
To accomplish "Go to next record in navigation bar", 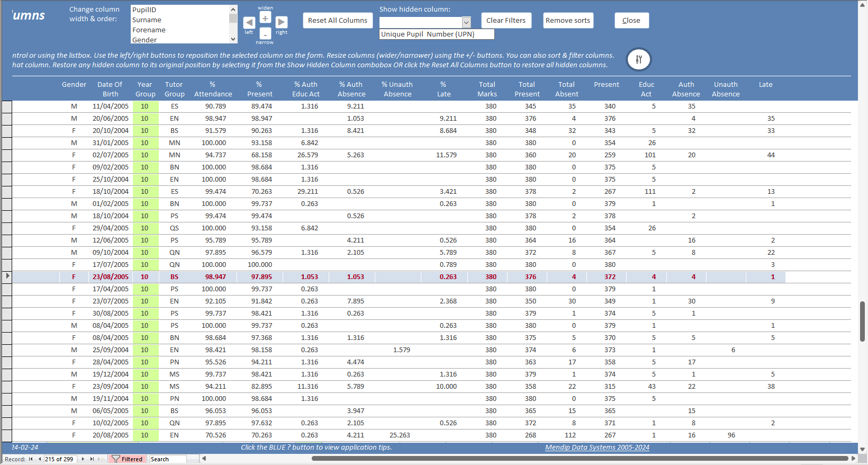I will [x=83, y=459].
